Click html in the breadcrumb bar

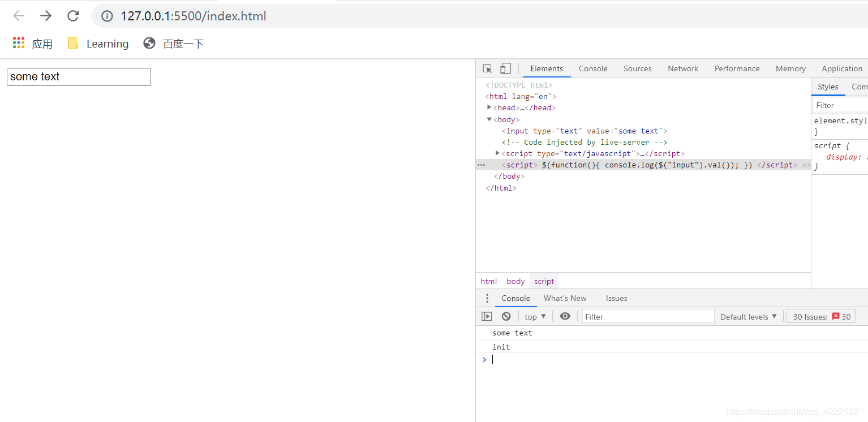point(489,281)
